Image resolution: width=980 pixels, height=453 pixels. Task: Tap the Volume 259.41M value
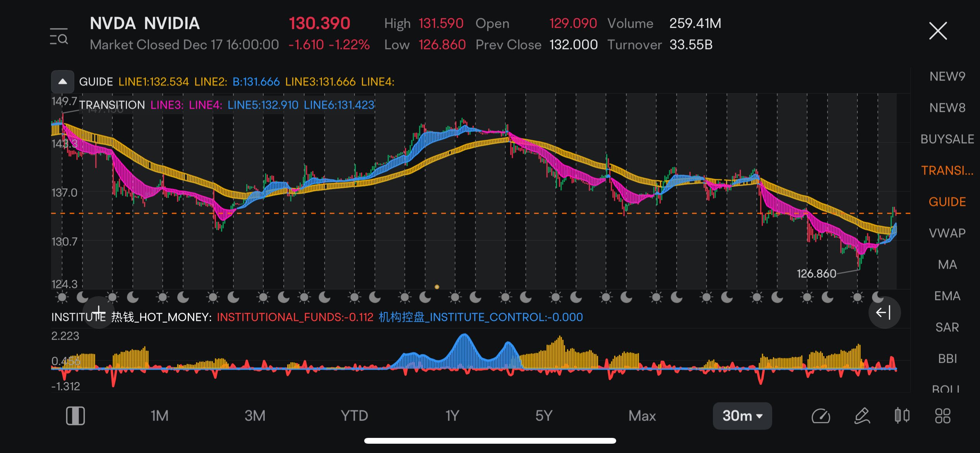point(695,23)
